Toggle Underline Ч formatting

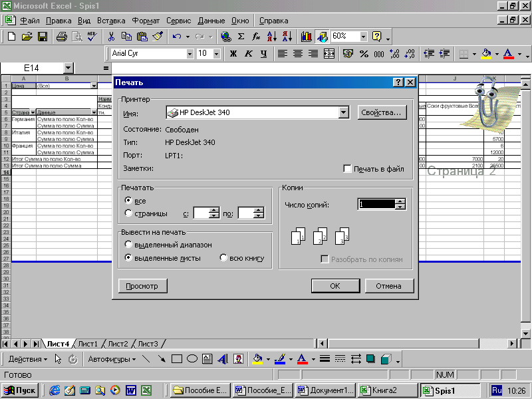tap(263, 54)
